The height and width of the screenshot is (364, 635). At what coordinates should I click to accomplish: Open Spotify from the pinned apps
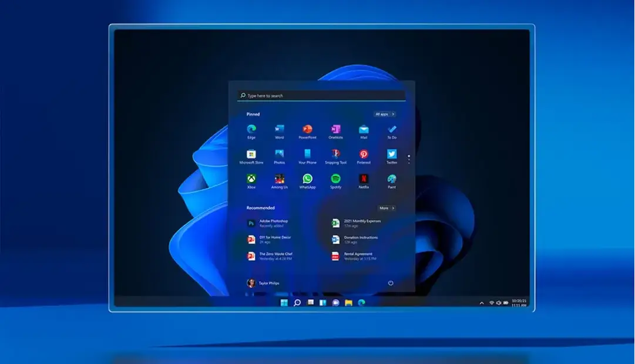pyautogui.click(x=335, y=179)
